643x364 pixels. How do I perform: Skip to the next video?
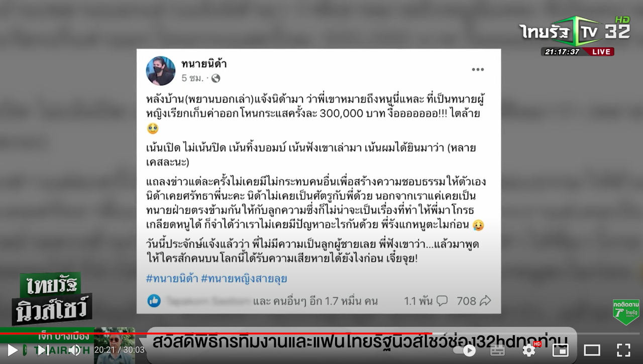click(44, 350)
